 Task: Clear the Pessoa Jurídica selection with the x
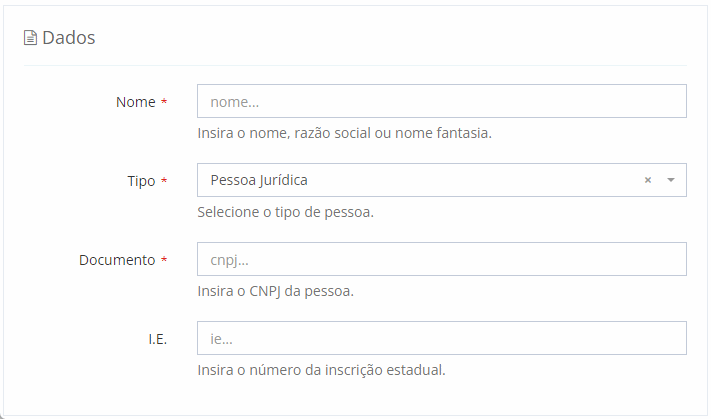647,180
